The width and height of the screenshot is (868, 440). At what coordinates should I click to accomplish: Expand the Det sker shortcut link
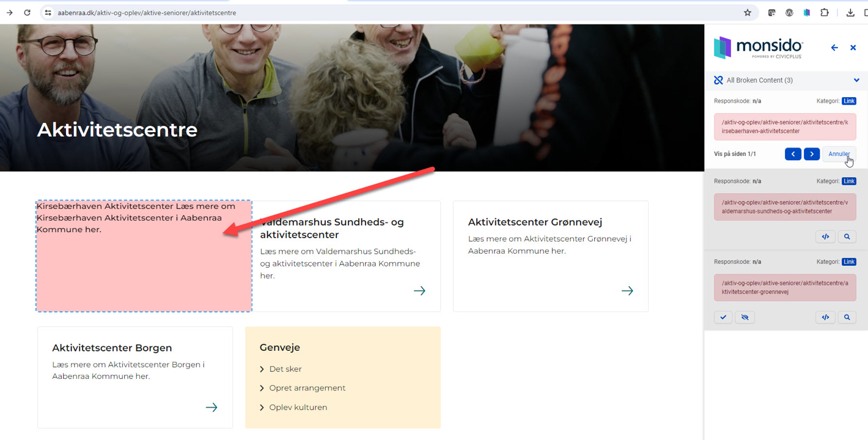pos(285,369)
